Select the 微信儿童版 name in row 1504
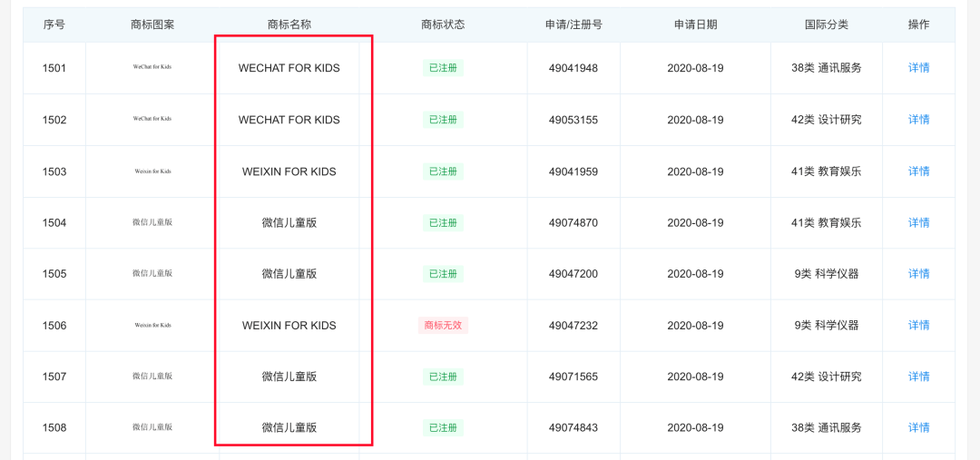 [289, 222]
